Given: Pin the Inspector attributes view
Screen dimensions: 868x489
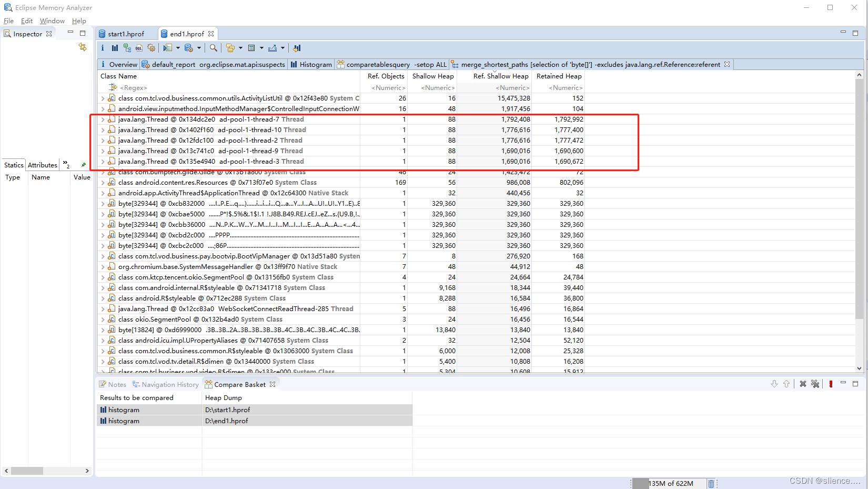Looking at the screenshot, I should pos(83,165).
